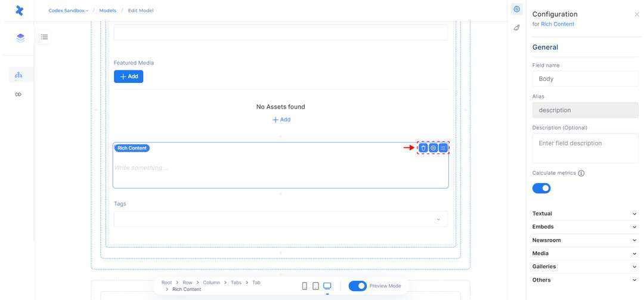Viewport: 644px width, 300px height.
Task: Open the infinity-loop sidebar icon
Action: coord(18,94)
